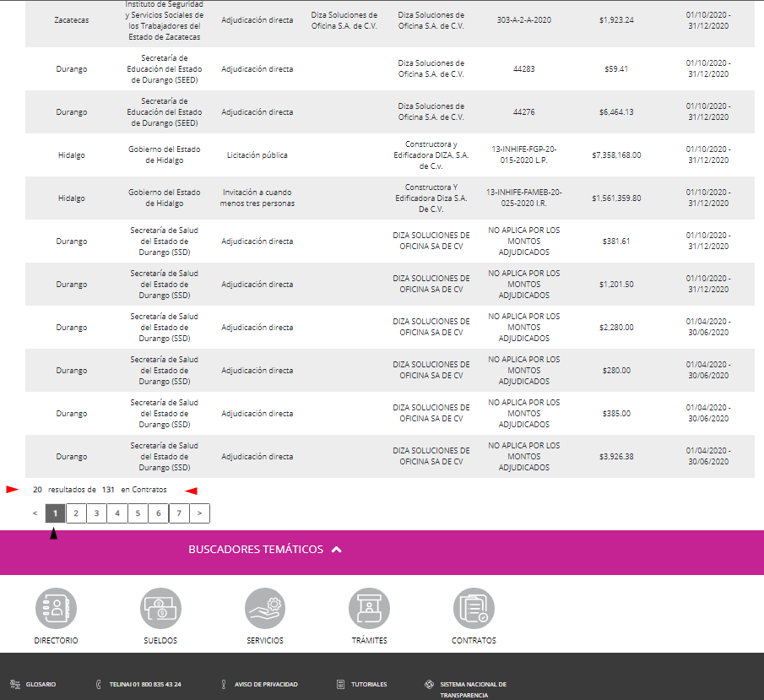Click the previous page arrow

[35, 513]
